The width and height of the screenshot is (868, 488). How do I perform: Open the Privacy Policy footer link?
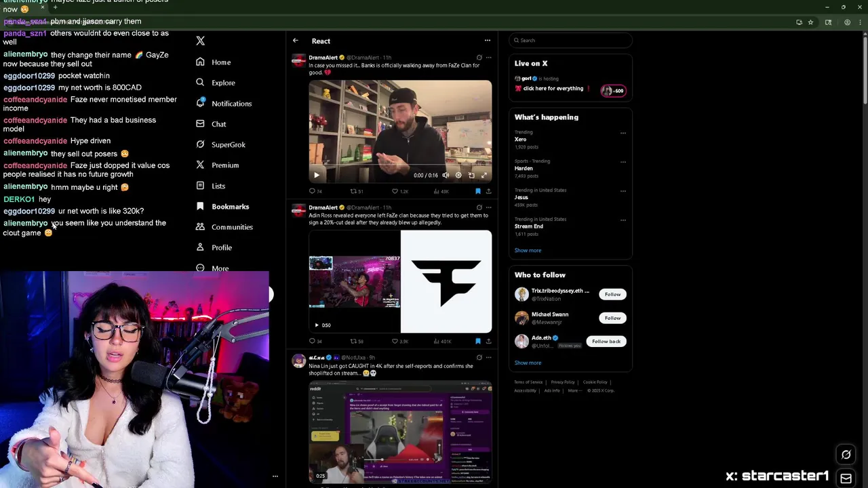pos(563,382)
